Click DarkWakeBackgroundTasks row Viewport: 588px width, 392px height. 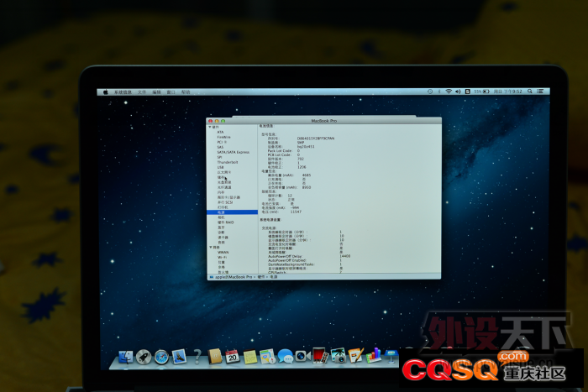(x=304, y=264)
